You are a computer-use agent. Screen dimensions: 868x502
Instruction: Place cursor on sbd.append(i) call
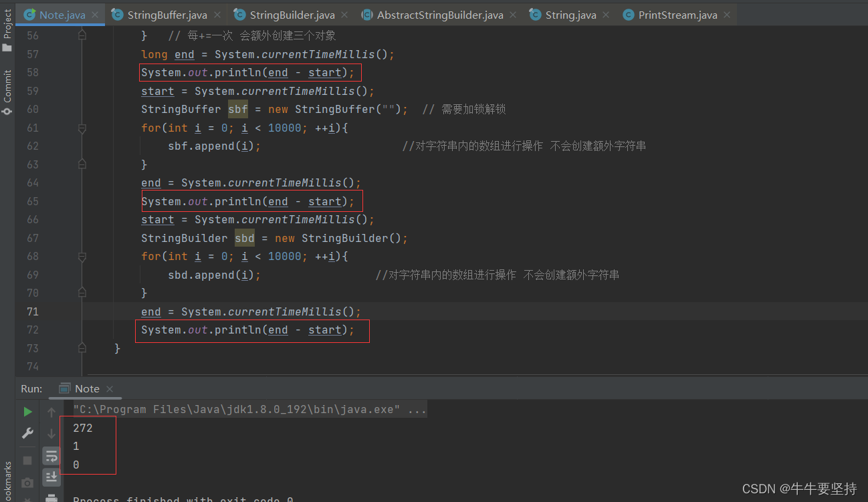tap(214, 275)
